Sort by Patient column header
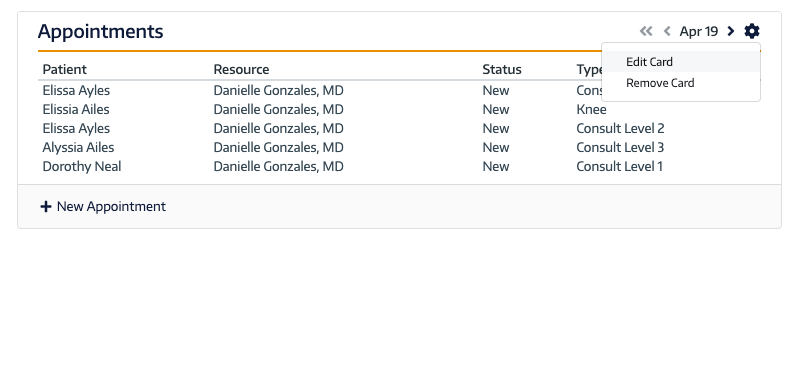Image resolution: width=797 pixels, height=371 pixels. coord(65,69)
